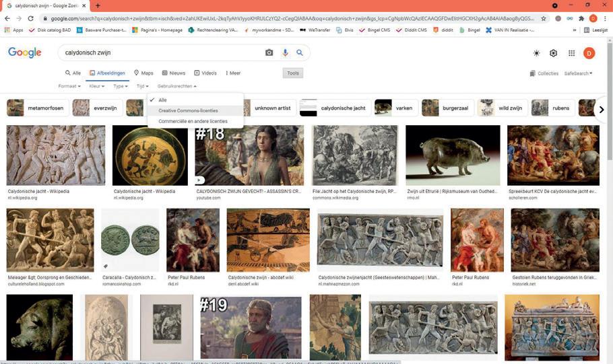Click the everzwijn suggestion chip
The width and height of the screenshot is (613, 364).
point(98,108)
